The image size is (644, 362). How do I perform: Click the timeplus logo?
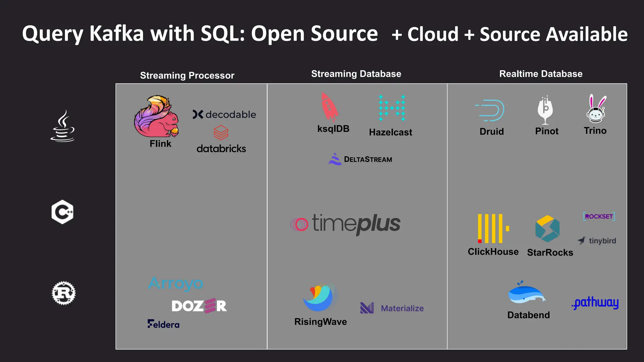click(x=345, y=224)
